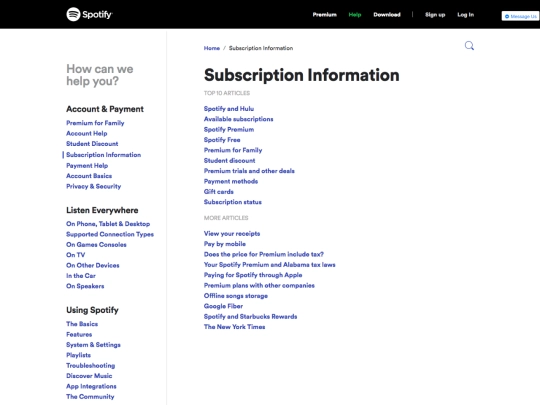Screen dimensions: 540x405
Task: Select Subscription Information in sidebar
Action: pos(103,155)
